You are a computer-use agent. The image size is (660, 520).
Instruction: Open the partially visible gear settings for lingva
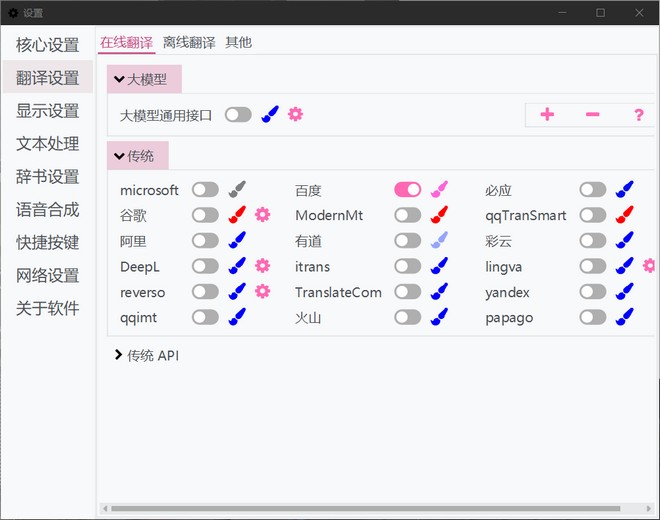649,266
